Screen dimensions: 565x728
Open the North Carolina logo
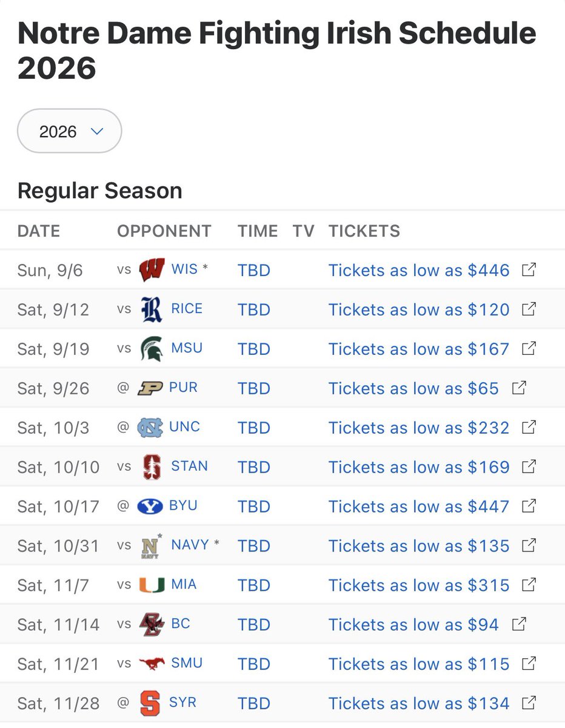click(150, 428)
